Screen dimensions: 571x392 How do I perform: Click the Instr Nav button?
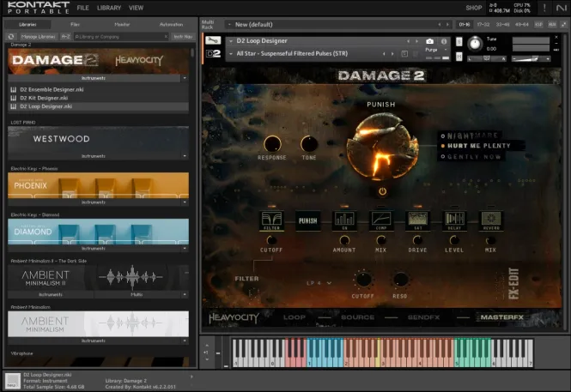click(183, 36)
